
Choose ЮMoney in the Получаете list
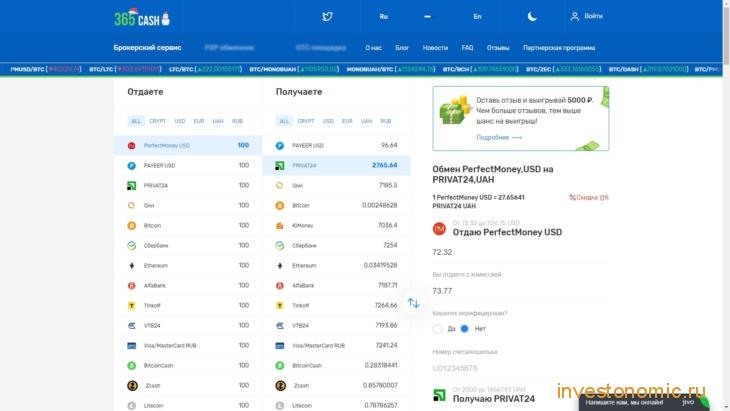tap(337, 226)
